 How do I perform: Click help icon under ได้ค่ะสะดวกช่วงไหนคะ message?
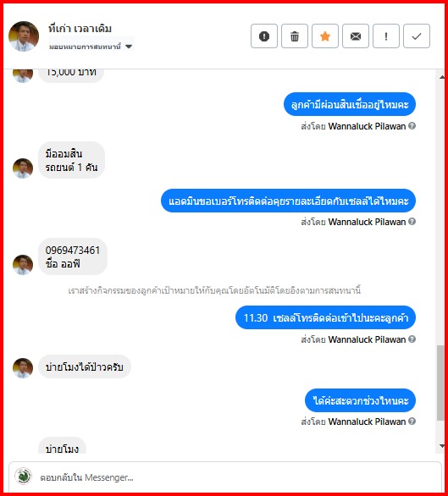(x=412, y=422)
